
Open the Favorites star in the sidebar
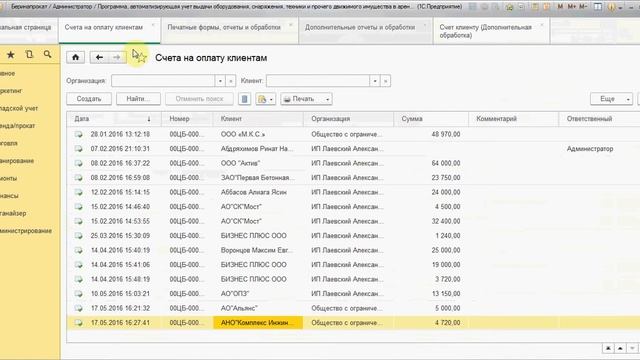11,54
